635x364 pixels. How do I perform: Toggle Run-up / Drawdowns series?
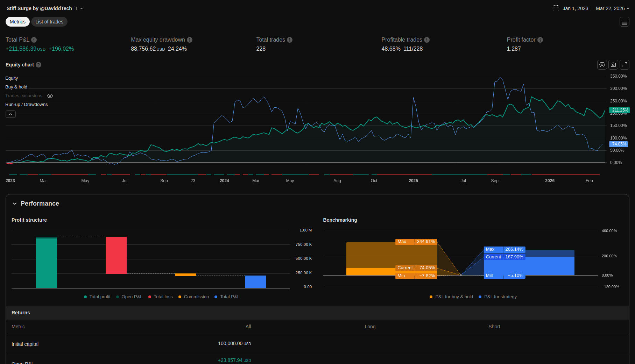[x=26, y=105]
